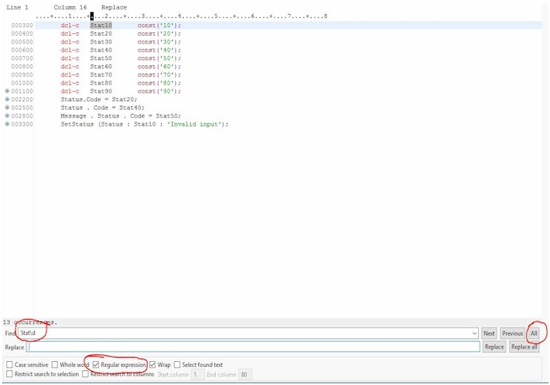Click the expand marker beside line 003300
The image size is (550, 385).
[x=7, y=124]
